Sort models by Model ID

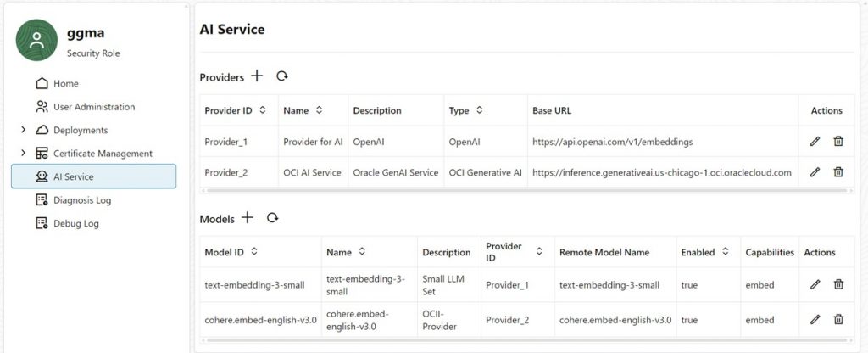[x=254, y=252]
